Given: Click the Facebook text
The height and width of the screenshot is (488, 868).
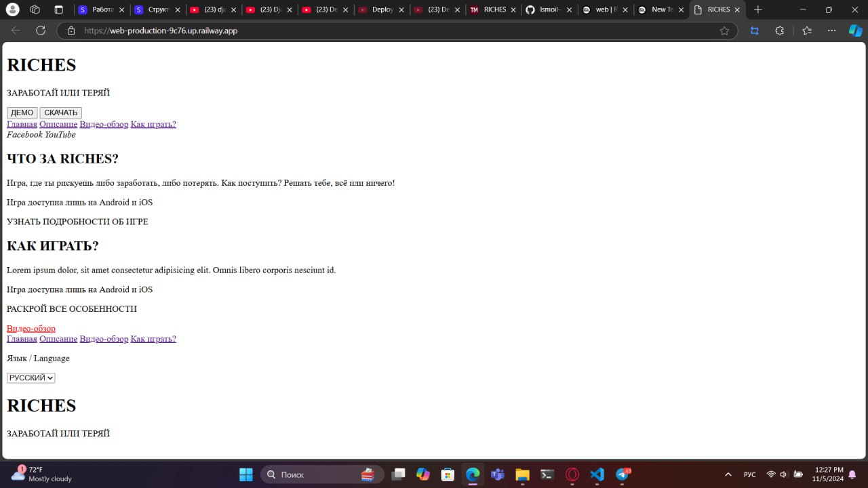Looking at the screenshot, I should (24, 135).
